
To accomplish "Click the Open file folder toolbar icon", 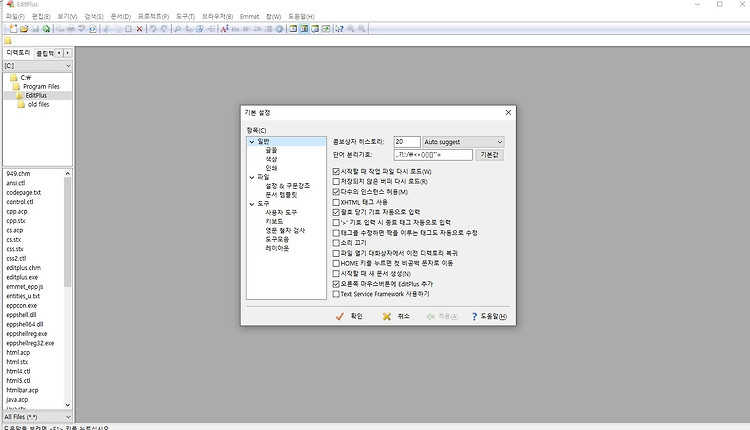I will click(24, 29).
